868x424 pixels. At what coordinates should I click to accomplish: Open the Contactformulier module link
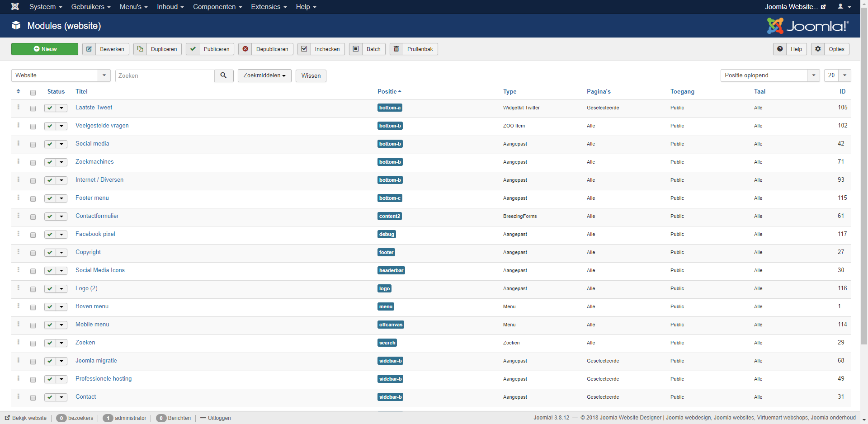point(97,216)
